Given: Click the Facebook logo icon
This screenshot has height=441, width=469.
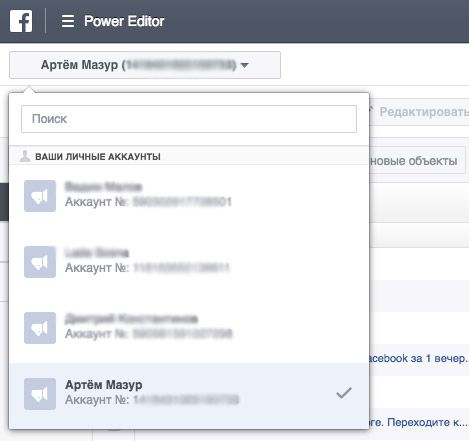Looking at the screenshot, I should click(x=21, y=21).
